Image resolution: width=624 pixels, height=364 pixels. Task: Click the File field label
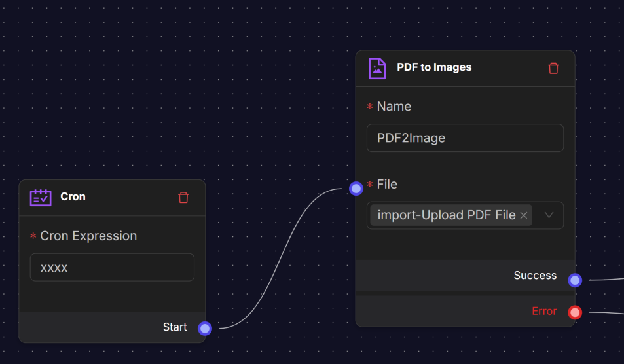pos(387,184)
